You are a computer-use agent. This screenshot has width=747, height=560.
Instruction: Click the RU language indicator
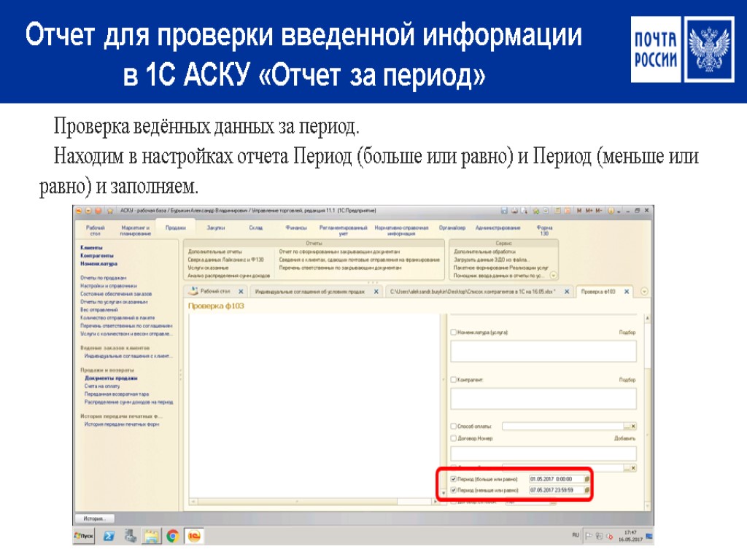click(x=576, y=535)
